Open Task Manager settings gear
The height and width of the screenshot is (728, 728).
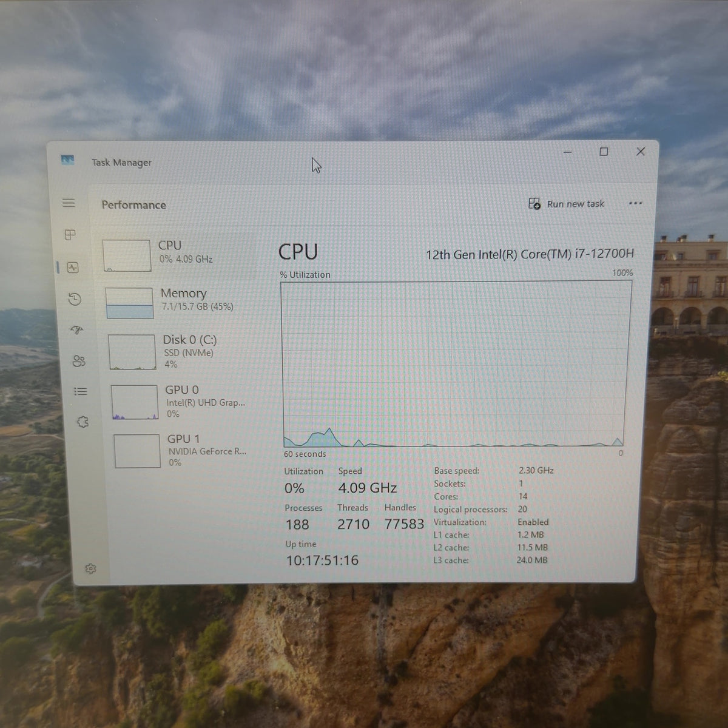[90, 568]
